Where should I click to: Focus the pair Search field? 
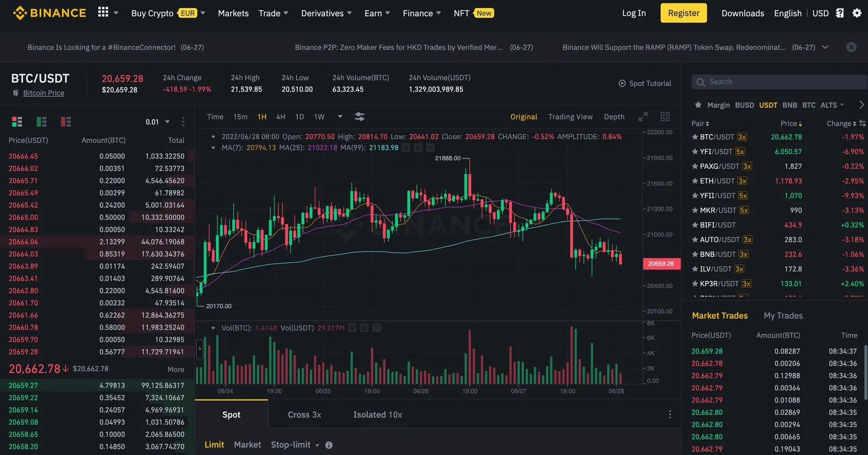point(780,82)
